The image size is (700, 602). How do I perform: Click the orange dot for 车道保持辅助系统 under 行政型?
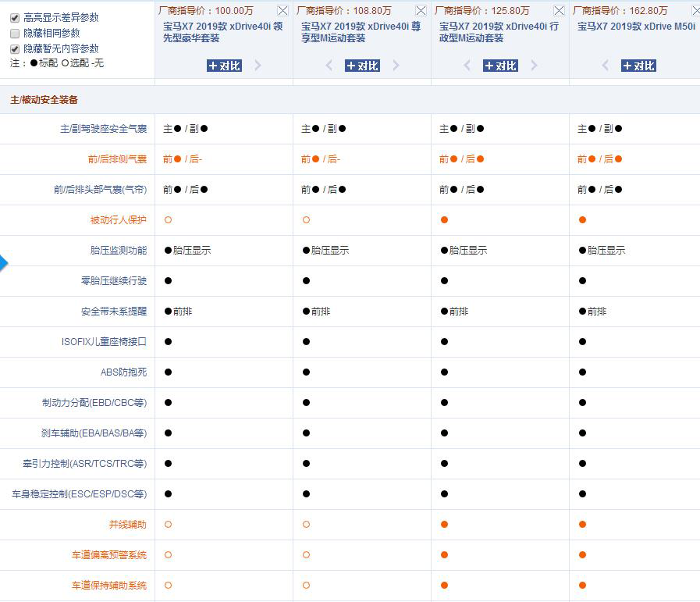(442, 585)
